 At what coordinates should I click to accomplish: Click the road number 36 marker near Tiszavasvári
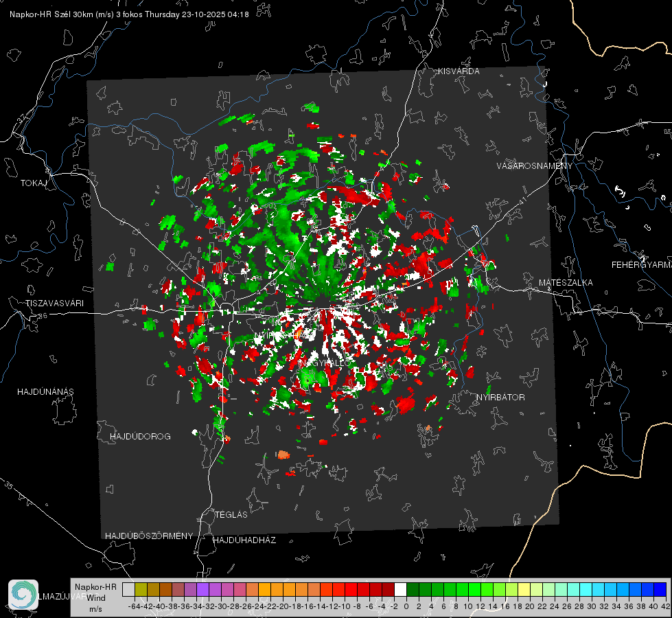(43, 316)
